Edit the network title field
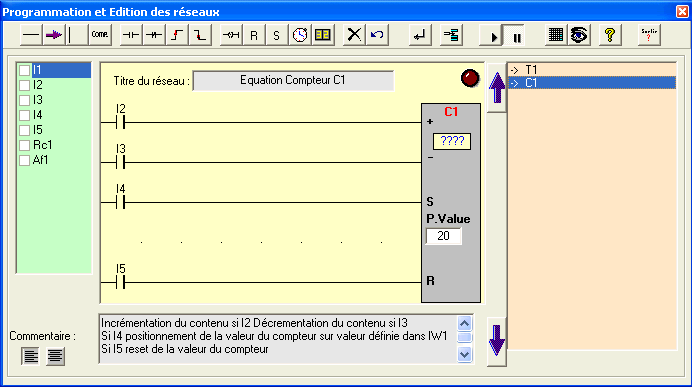Viewport: 692px width, 387px height. 293,81
